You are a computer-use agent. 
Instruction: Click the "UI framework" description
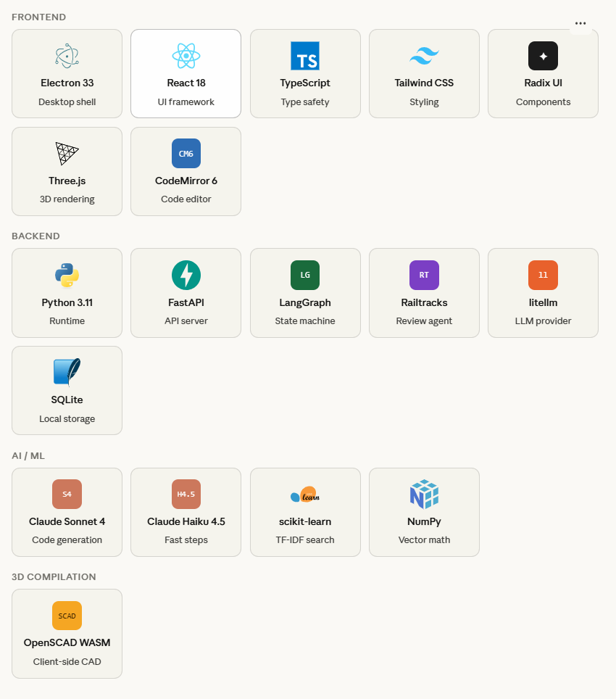click(x=186, y=102)
